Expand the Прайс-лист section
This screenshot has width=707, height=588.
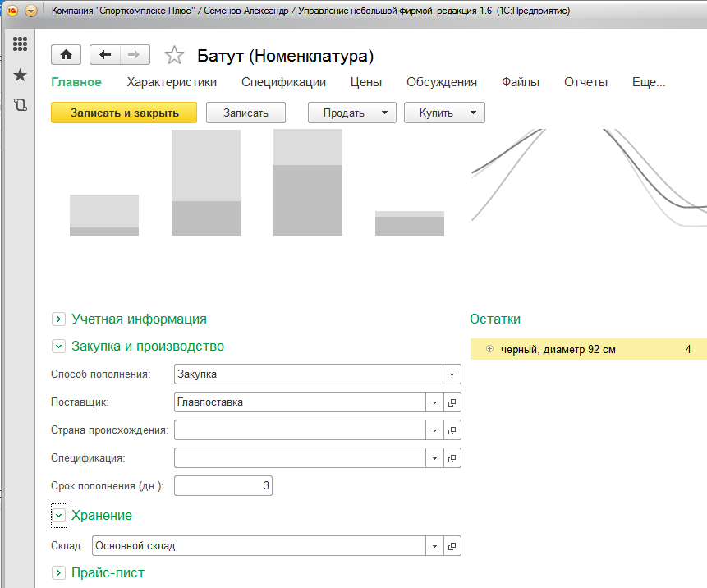coord(58,572)
